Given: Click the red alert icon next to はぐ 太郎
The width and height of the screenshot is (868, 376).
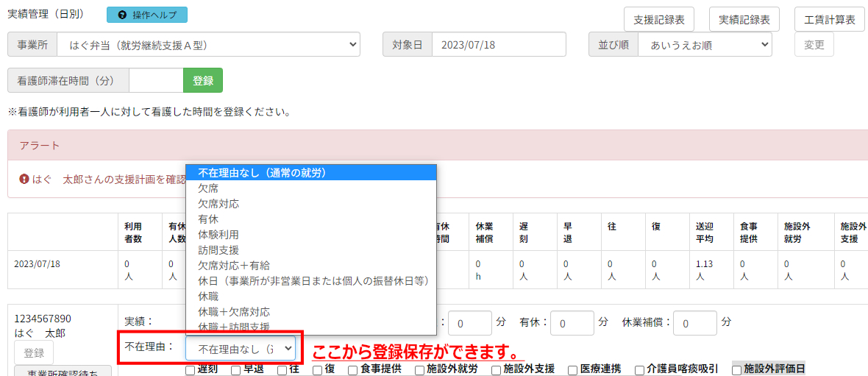Looking at the screenshot, I should [24, 179].
